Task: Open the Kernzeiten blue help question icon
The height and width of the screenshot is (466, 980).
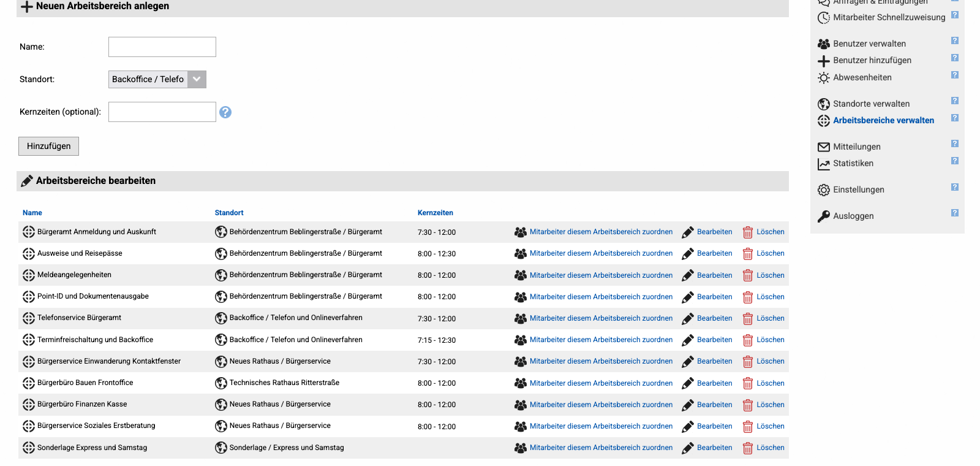Action: (225, 112)
